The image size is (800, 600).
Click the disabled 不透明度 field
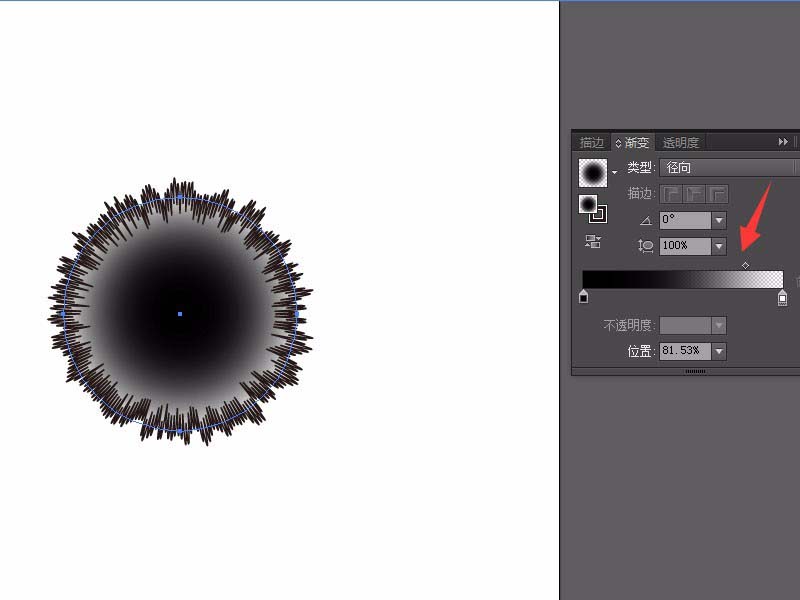(685, 325)
